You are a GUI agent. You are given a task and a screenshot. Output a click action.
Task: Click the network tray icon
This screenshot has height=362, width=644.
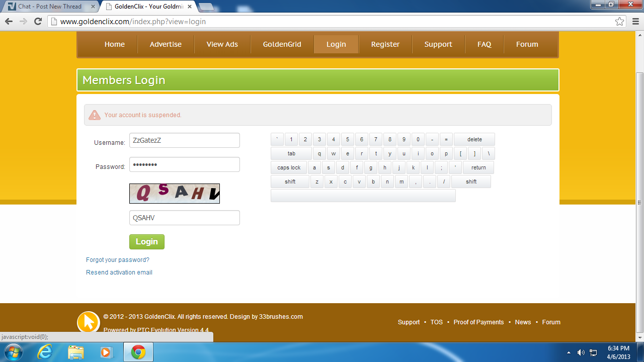point(593,352)
